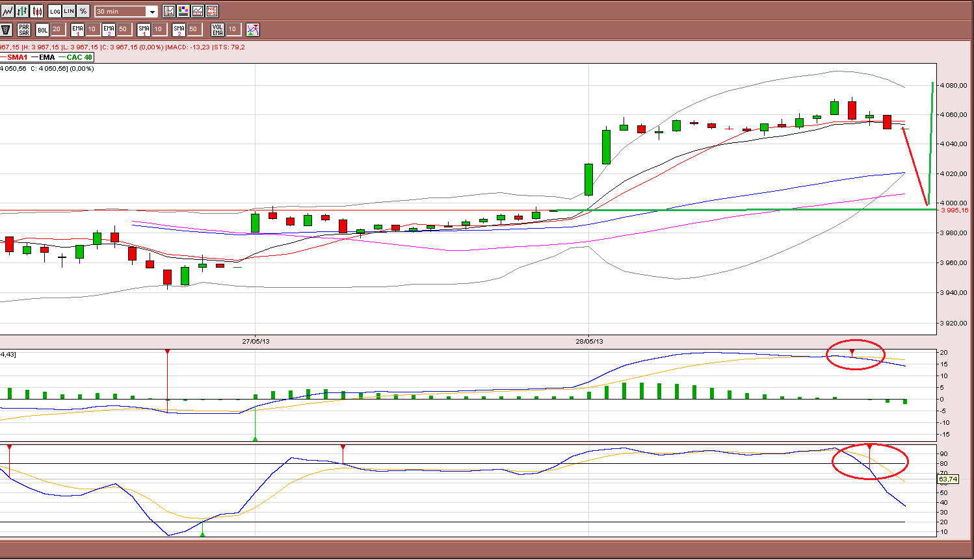The width and height of the screenshot is (974, 560).
Task: Toggle the SMA 1 indicator button
Action: point(144,30)
